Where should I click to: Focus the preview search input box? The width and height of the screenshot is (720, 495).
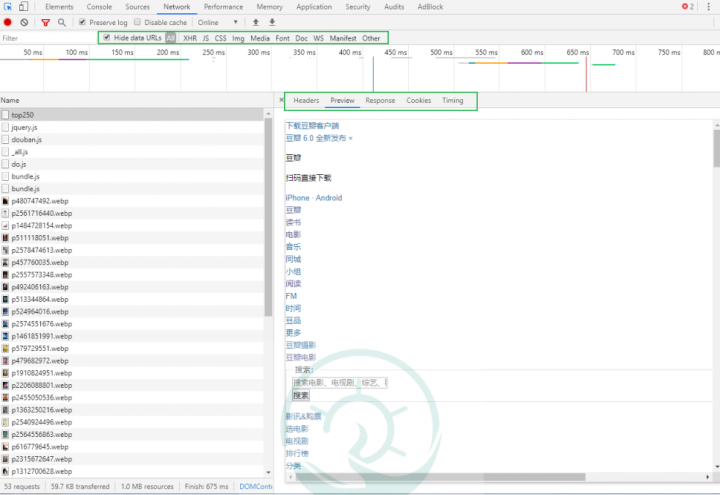[340, 382]
